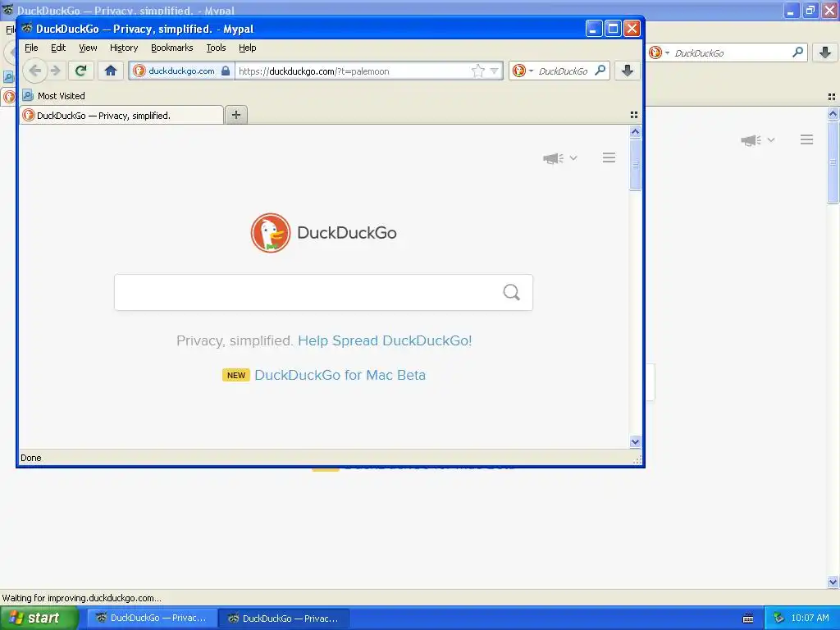The image size is (840, 630).
Task: Open the Help menu
Action: pyautogui.click(x=248, y=48)
